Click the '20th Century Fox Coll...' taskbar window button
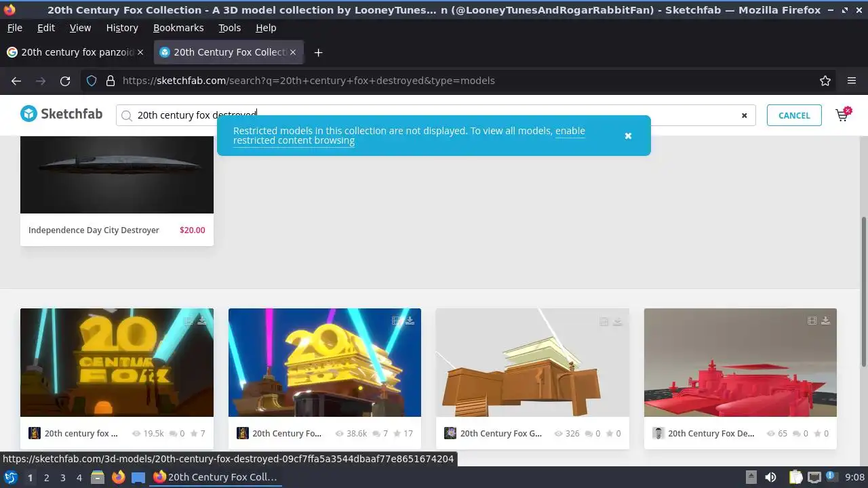868x488 pixels. [215, 477]
